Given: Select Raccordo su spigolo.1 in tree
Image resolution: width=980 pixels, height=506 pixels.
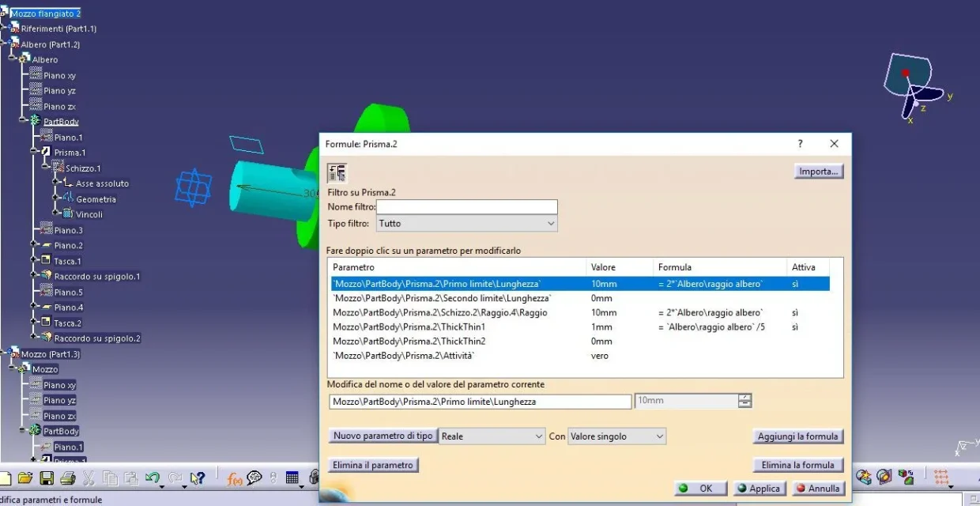Looking at the screenshot, I should 96,277.
